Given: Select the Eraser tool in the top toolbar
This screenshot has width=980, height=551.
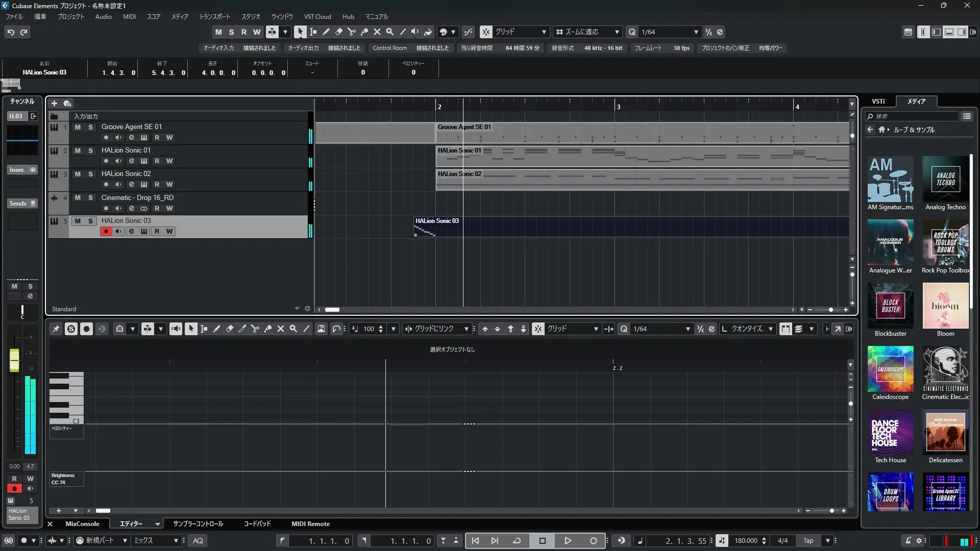Looking at the screenshot, I should click(338, 32).
